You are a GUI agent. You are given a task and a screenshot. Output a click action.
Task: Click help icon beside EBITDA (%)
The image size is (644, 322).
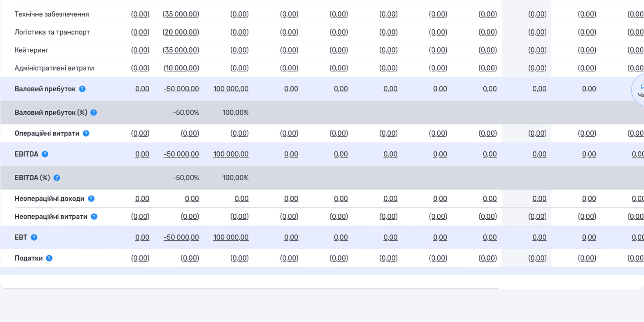57,178
